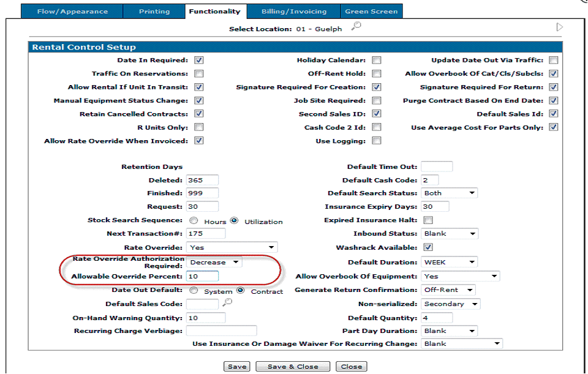Expand the Inbound Status dropdown
588x374 pixels.
[x=449, y=234]
